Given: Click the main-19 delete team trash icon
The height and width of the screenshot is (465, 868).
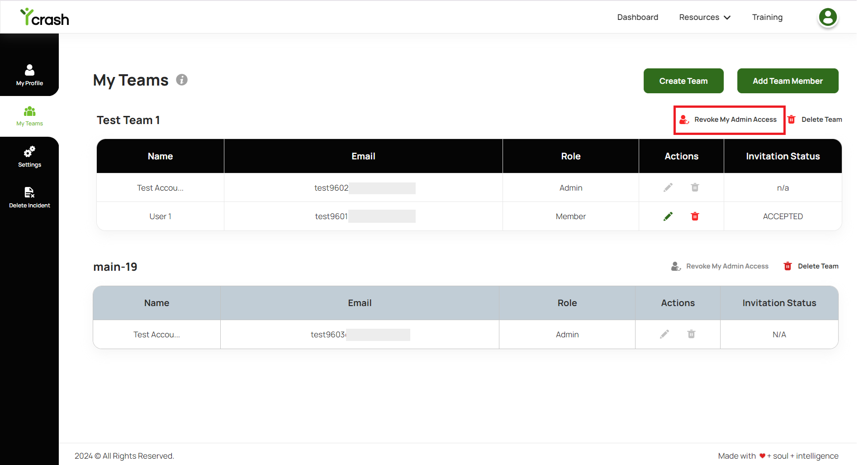Looking at the screenshot, I should pos(788,266).
